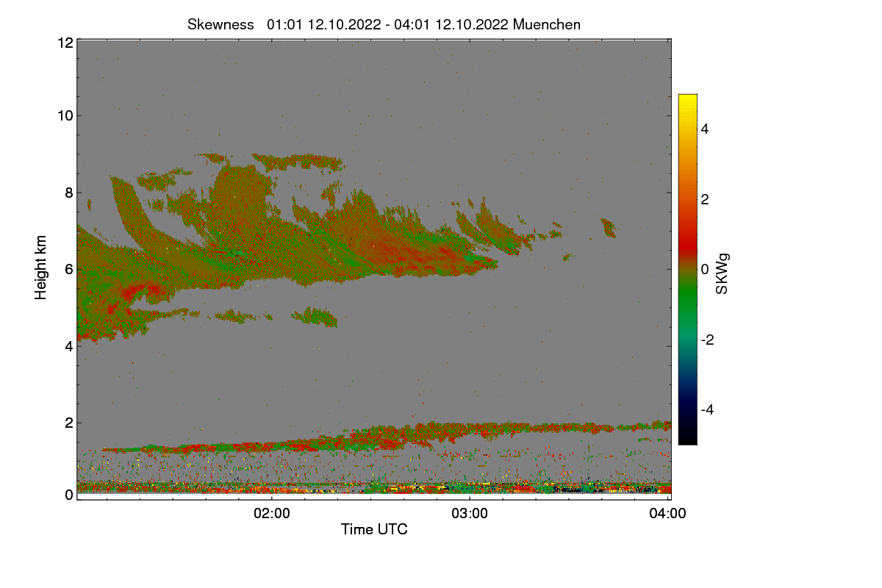882x588 pixels.
Task: Click the height tick label 0
Action: point(68,495)
